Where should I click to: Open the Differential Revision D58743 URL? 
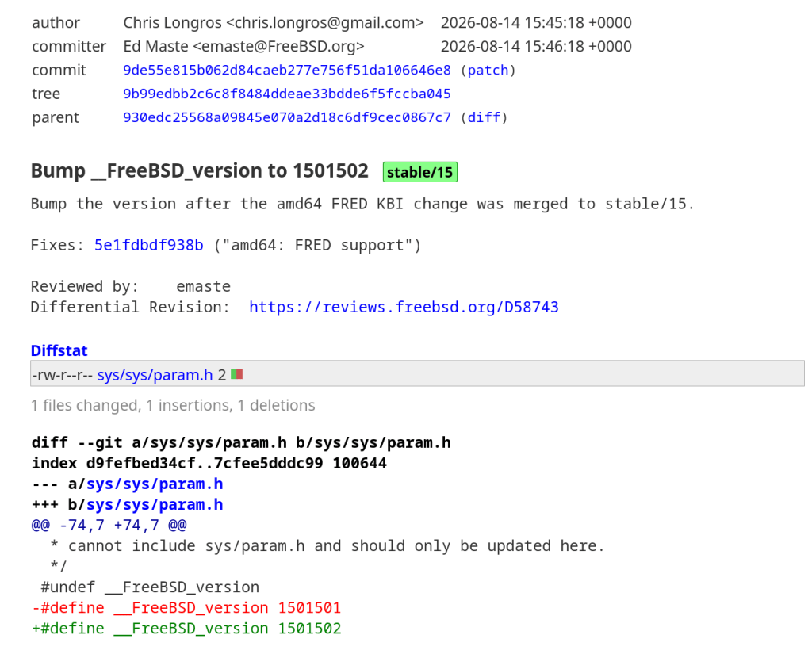click(x=404, y=307)
